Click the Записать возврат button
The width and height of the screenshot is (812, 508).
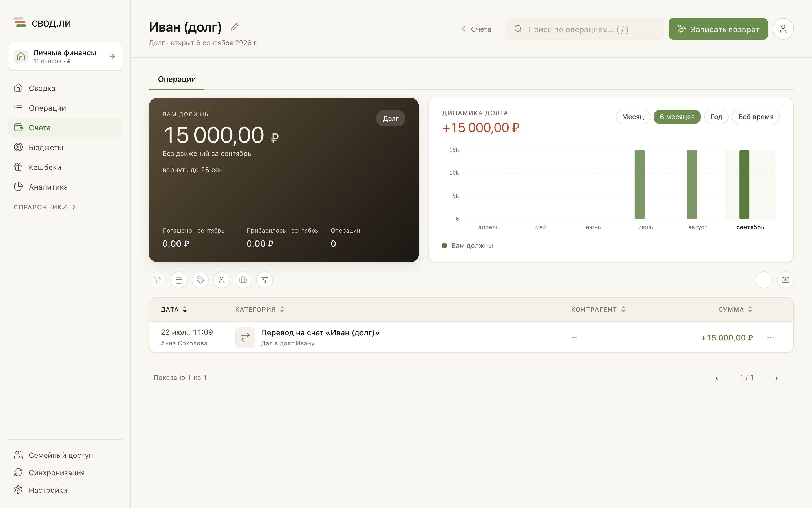[x=718, y=29]
